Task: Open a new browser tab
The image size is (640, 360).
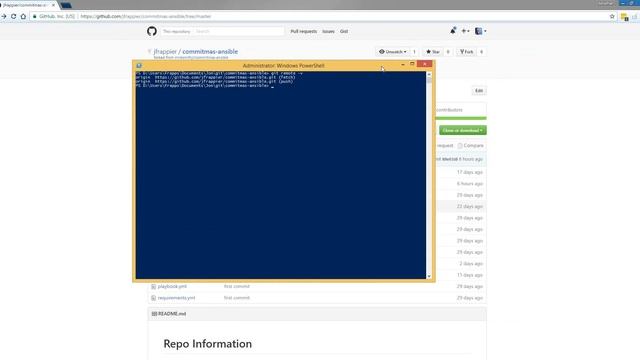Action: click(x=66, y=5)
